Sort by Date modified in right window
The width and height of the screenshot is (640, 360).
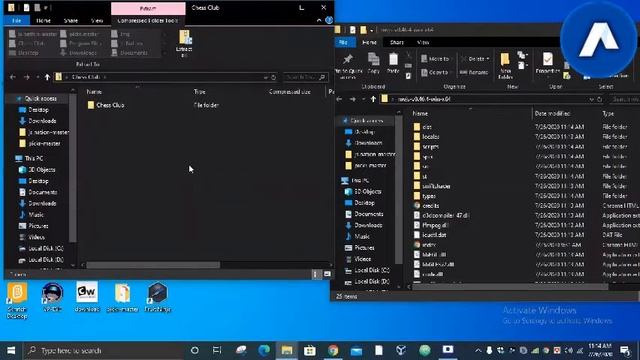pos(552,113)
